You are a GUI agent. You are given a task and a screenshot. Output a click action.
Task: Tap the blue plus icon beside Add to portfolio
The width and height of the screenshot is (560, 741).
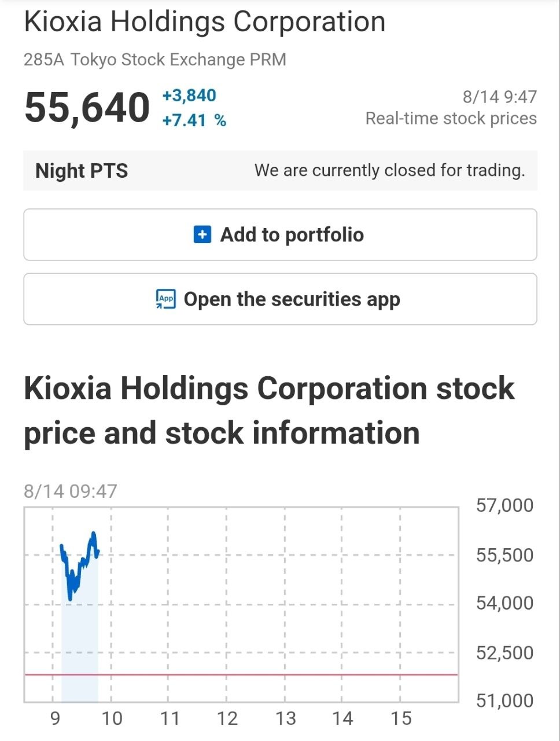point(202,234)
